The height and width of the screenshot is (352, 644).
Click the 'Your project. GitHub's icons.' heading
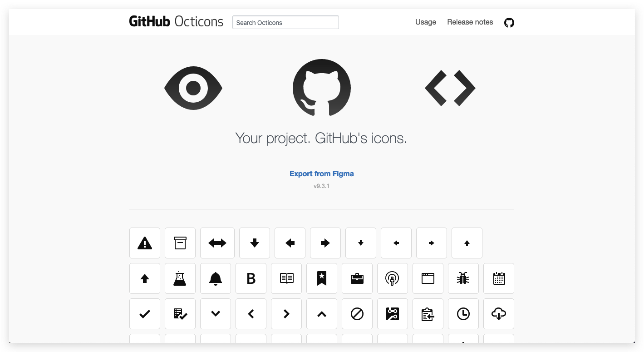(x=321, y=138)
